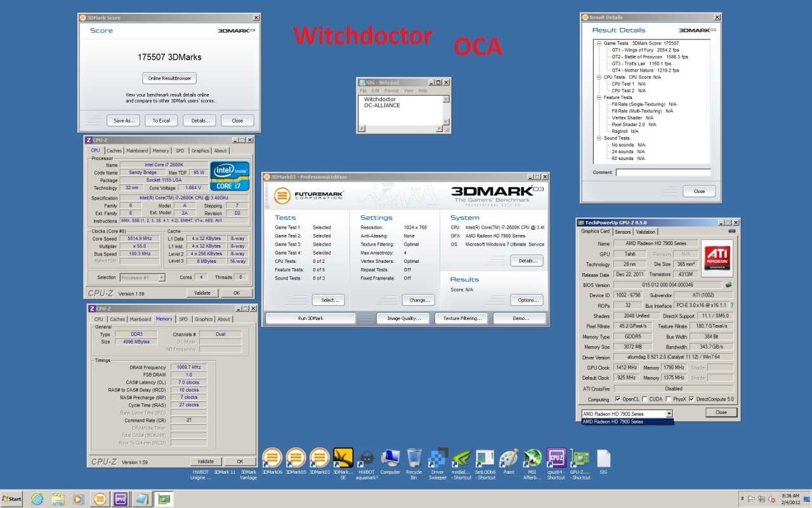Click the BIOS save chip icon in GPU-Z

coord(729,285)
